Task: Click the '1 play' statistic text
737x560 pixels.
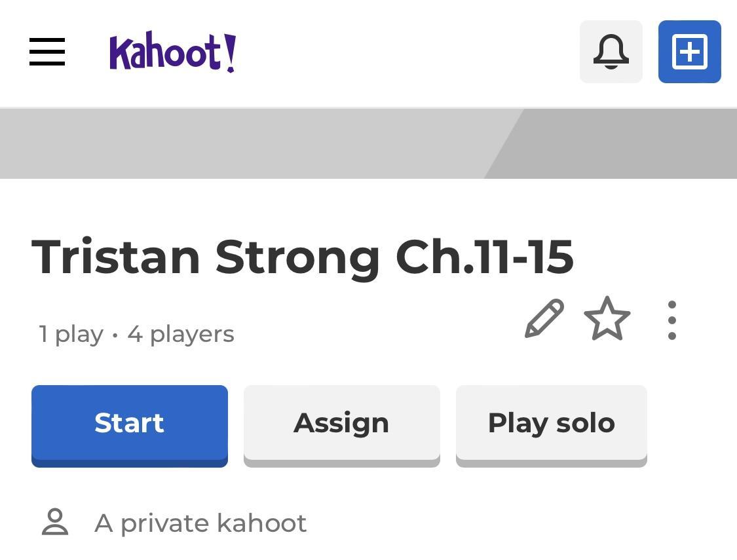Action: [71, 335]
